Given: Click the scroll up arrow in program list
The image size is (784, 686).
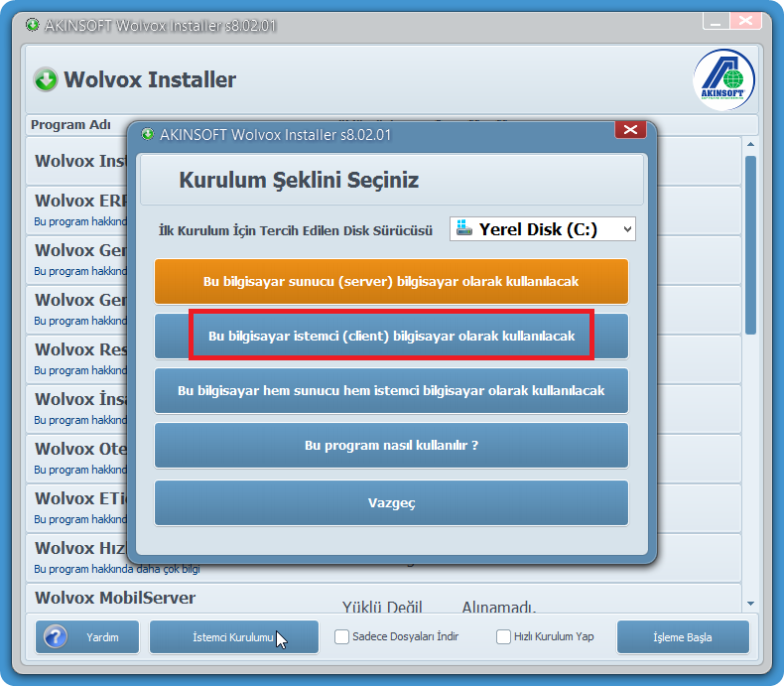Looking at the screenshot, I should click(750, 144).
